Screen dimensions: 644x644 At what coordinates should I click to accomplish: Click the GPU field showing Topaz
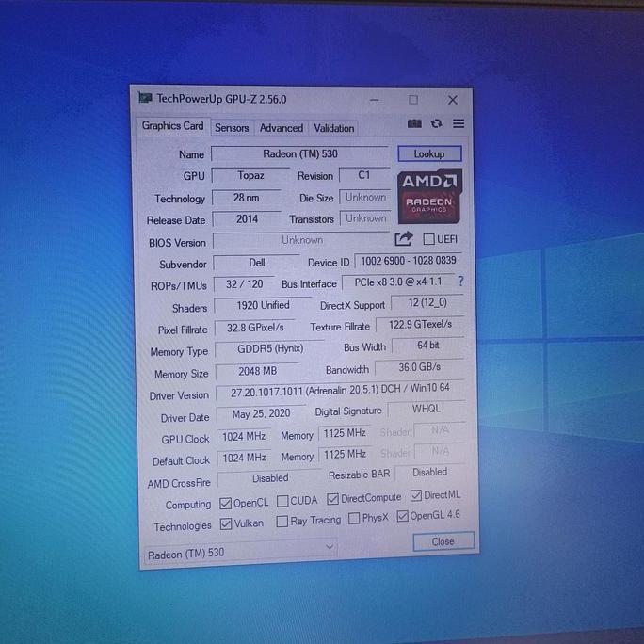pos(251,175)
